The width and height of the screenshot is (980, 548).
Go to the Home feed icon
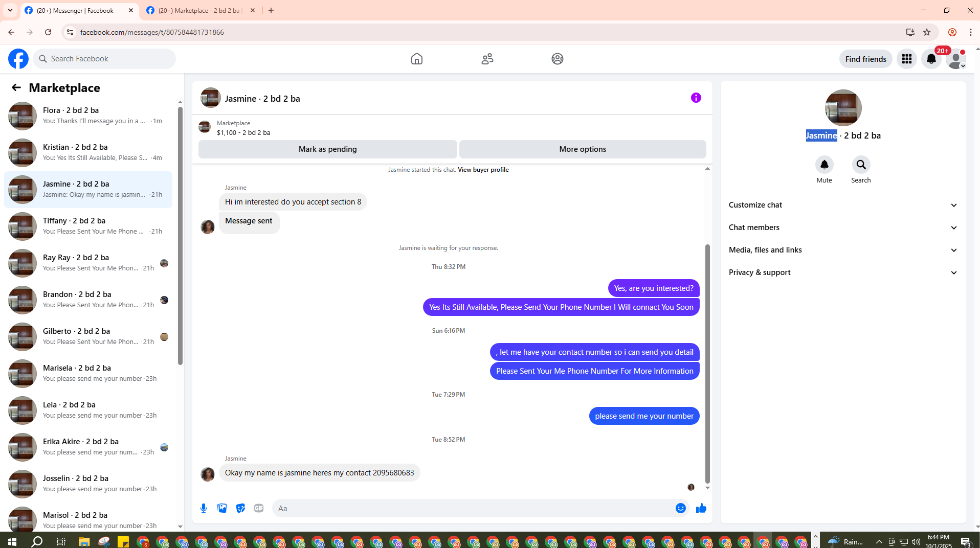pos(417,59)
